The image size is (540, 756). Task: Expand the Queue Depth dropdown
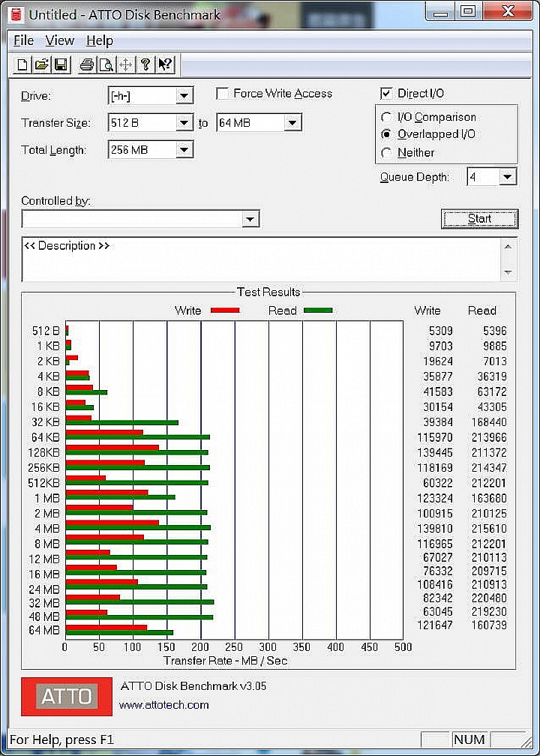click(x=507, y=177)
